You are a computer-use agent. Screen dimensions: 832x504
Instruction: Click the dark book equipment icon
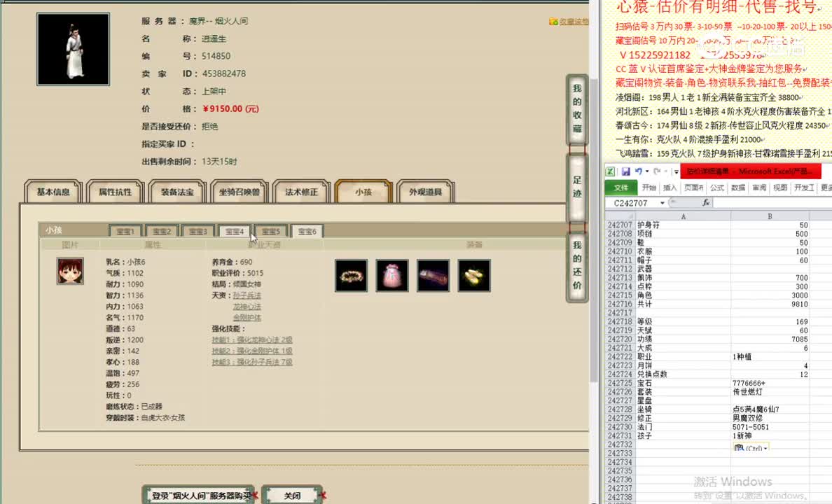pyautogui.click(x=433, y=275)
